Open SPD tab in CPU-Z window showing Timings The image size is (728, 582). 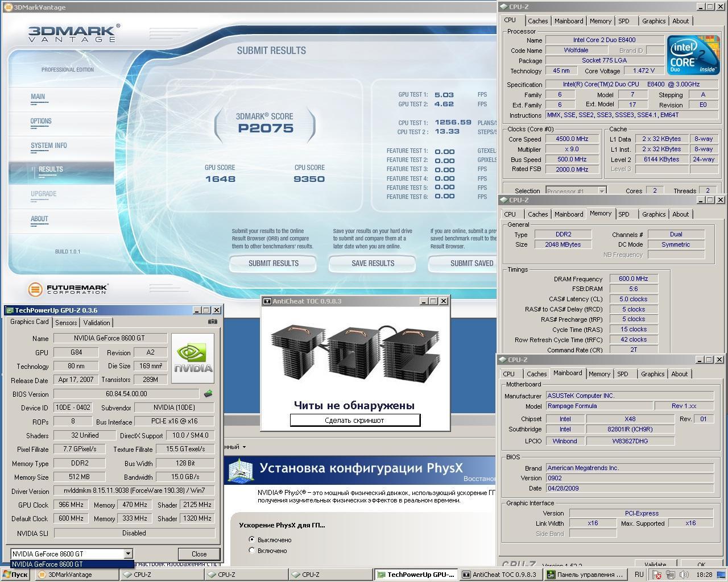(624, 214)
